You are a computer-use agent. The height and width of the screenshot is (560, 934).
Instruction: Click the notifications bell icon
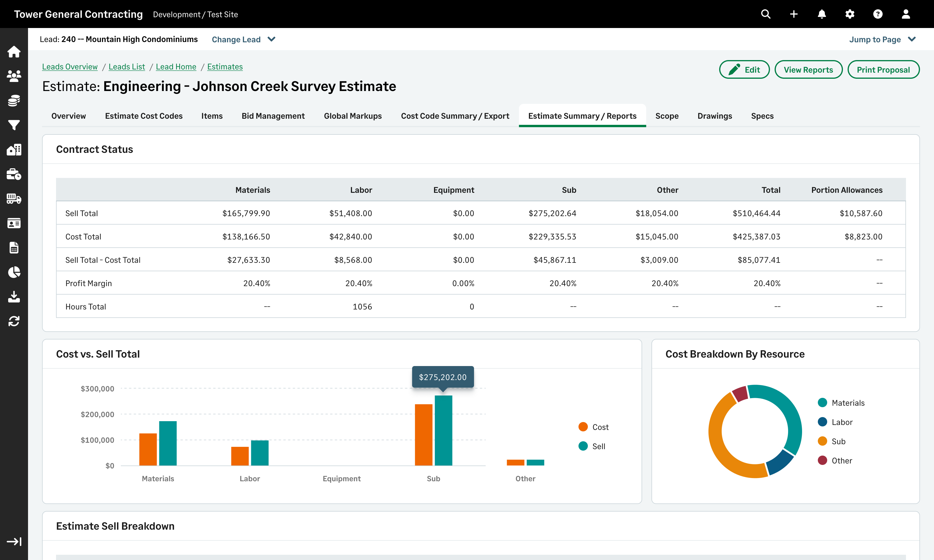click(x=822, y=14)
